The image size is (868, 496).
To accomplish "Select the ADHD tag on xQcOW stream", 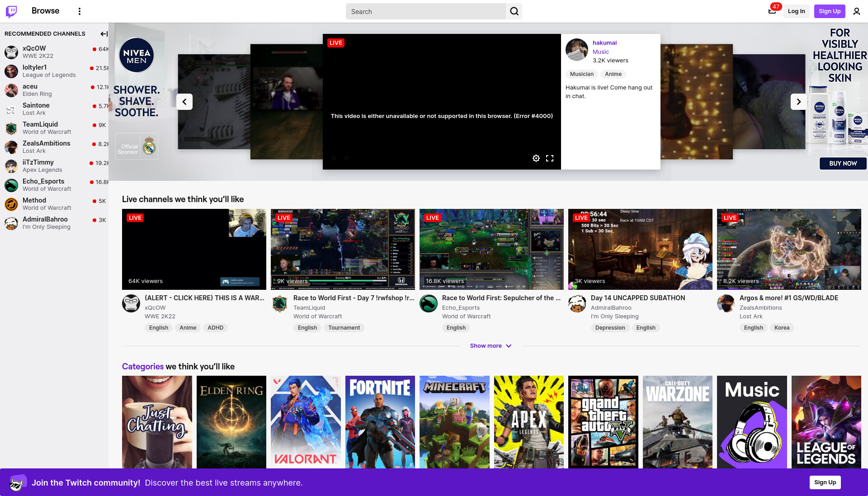I will [215, 328].
